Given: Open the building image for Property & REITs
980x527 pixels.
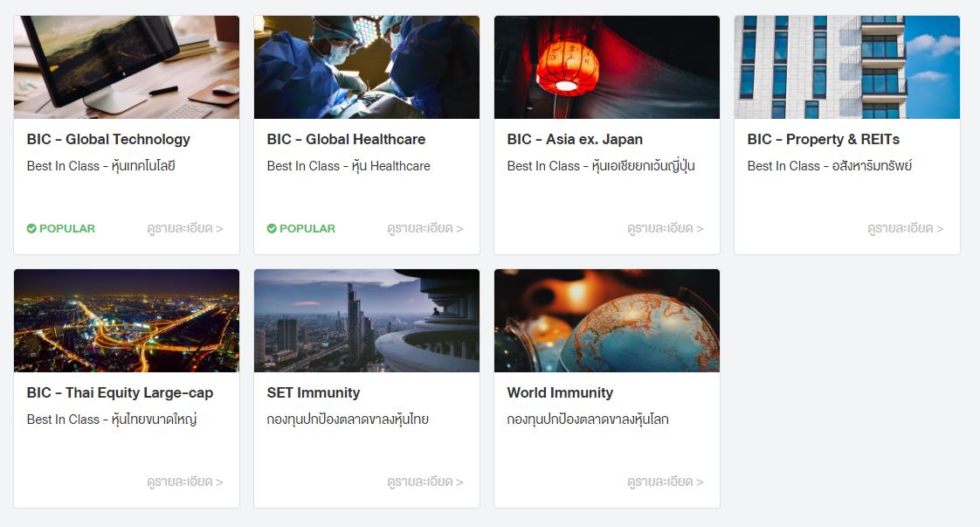Looking at the screenshot, I should click(847, 67).
